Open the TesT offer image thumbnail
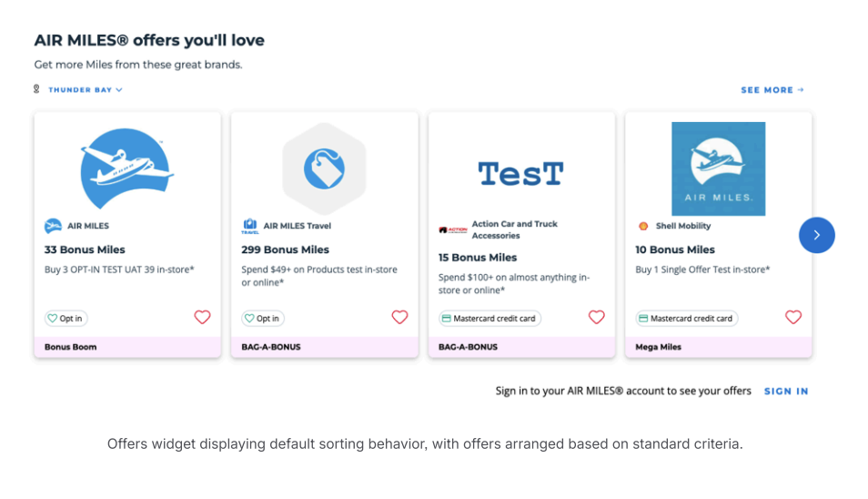This screenshot has width=868, height=499. [521, 173]
